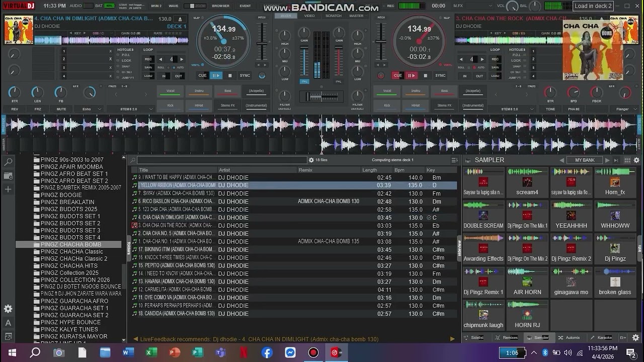The width and height of the screenshot is (644, 362).
Task: Click MUTE effect button on deck 1
Action: coord(61,109)
